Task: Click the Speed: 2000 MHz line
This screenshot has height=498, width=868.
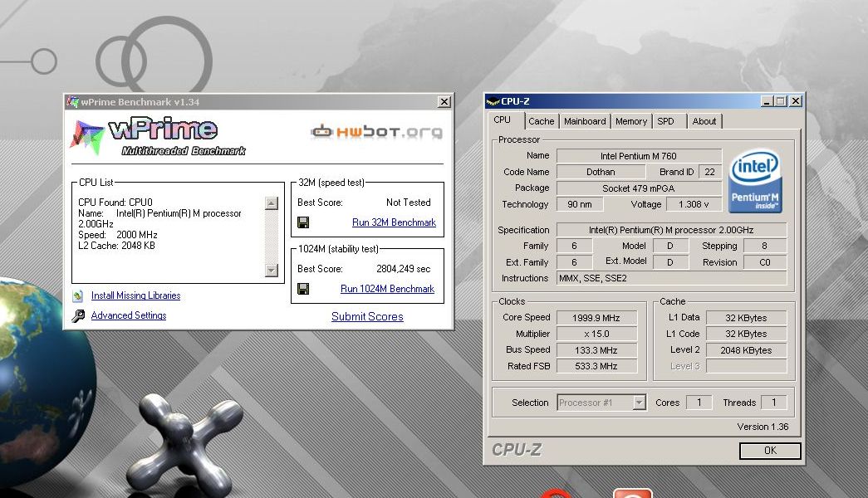Action: tap(117, 235)
